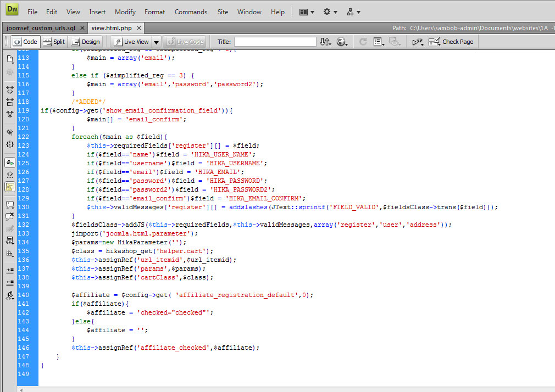The width and height of the screenshot is (555, 392).
Task: Open File Management dropdown icon
Action: (x=326, y=42)
